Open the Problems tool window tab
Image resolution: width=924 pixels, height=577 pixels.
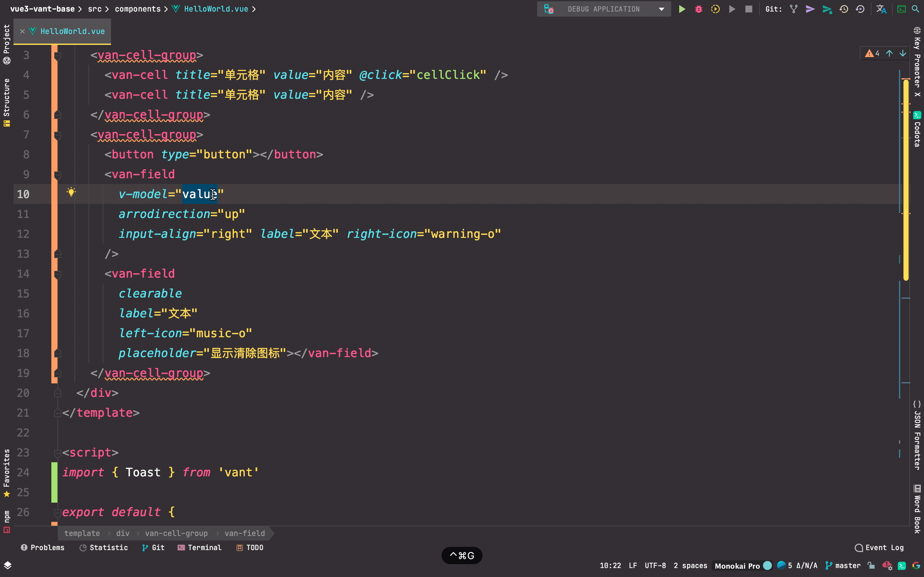(x=42, y=548)
